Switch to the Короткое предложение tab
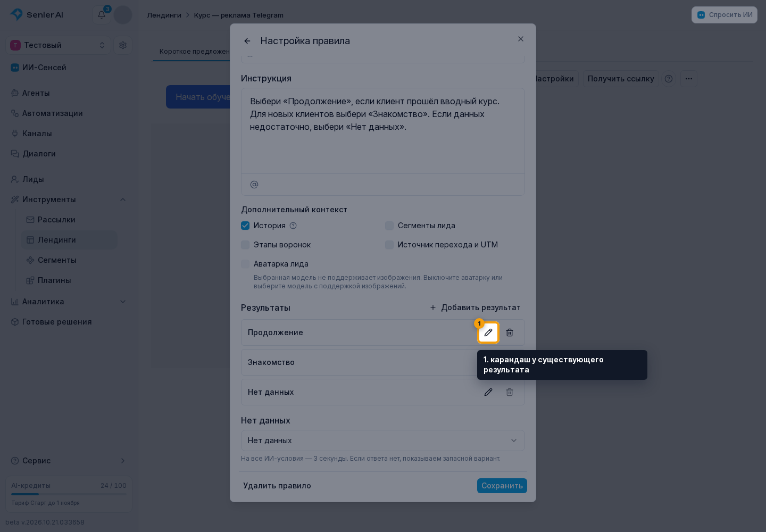This screenshot has height=532, width=766. tap(195, 52)
